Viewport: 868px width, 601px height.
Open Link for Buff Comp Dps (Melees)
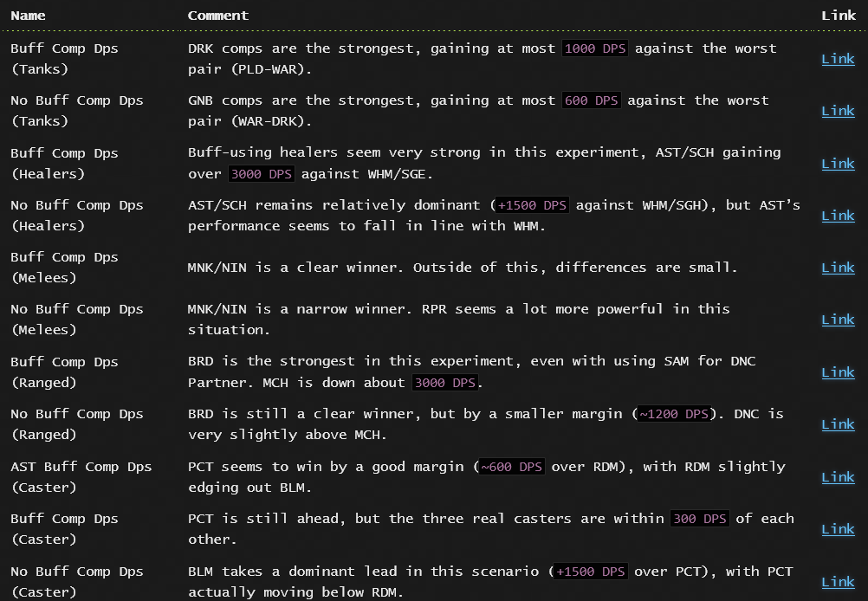838,268
